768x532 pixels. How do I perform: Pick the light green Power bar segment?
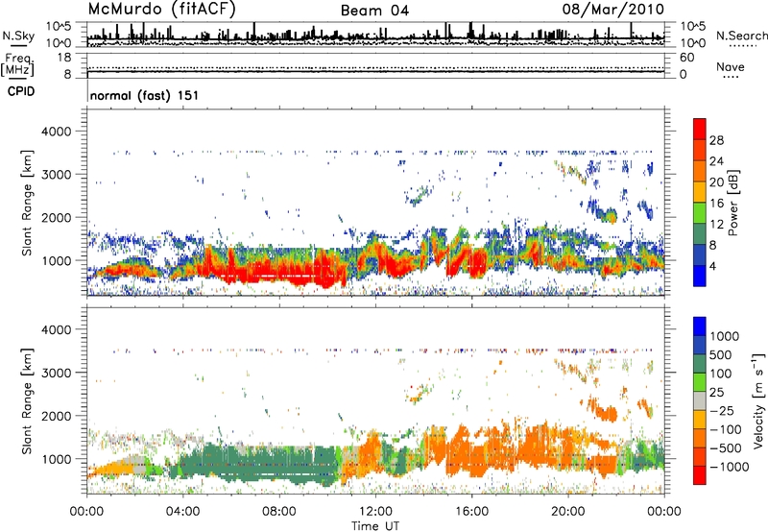[x=700, y=212]
